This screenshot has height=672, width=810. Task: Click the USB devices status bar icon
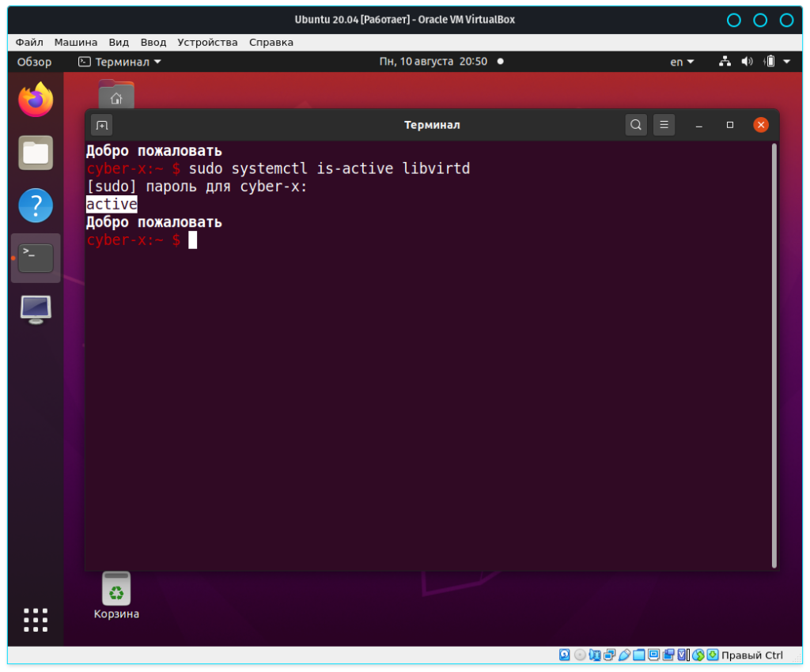tap(625, 655)
